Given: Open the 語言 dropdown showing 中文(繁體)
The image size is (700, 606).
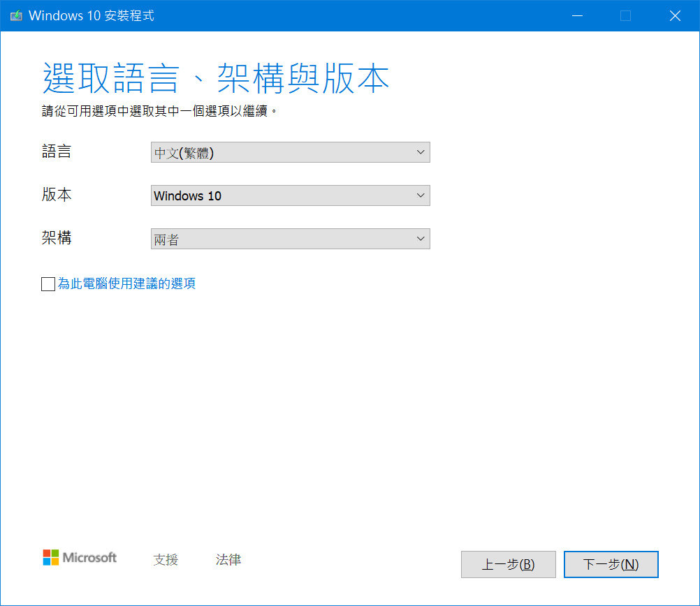Looking at the screenshot, I should coord(290,152).
